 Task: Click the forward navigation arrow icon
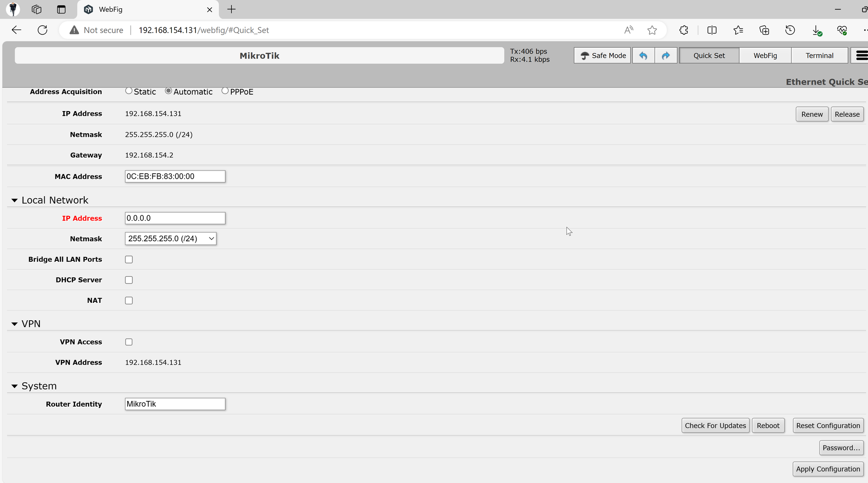(666, 55)
